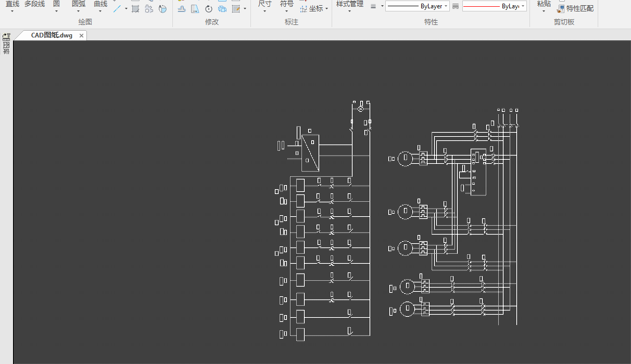Click the hatch fill tool icon
This screenshot has width=631, height=364.
[135, 8]
